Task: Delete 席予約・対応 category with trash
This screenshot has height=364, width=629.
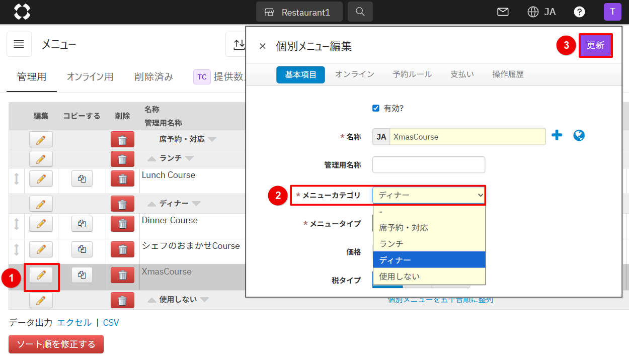Action: click(x=122, y=139)
